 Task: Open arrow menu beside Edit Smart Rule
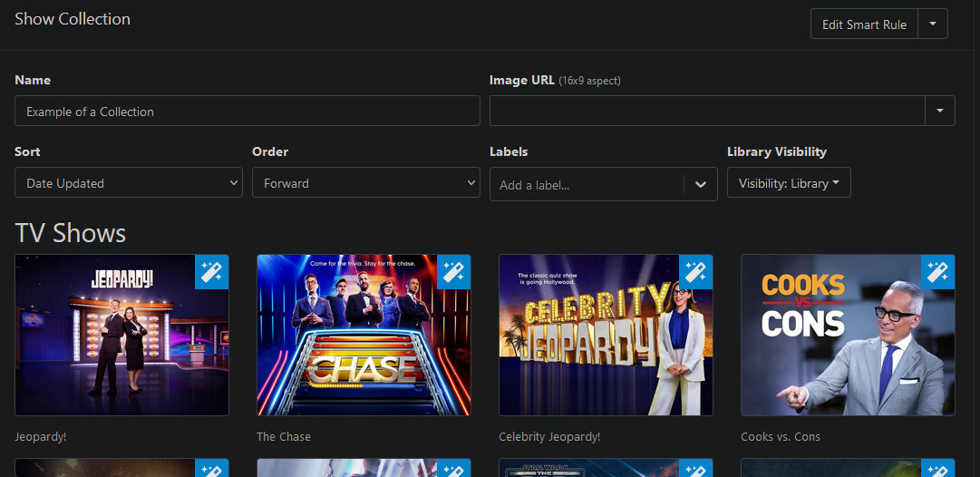pyautogui.click(x=933, y=24)
